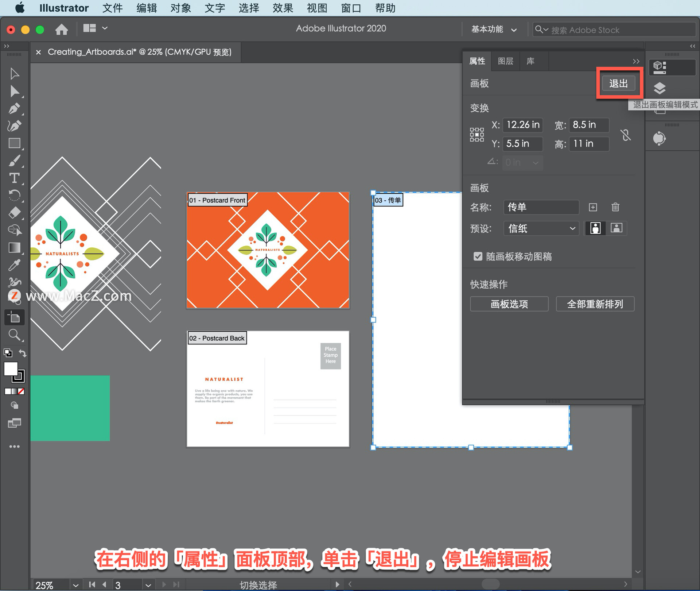
Task: Open the Apple menu
Action: click(x=20, y=8)
